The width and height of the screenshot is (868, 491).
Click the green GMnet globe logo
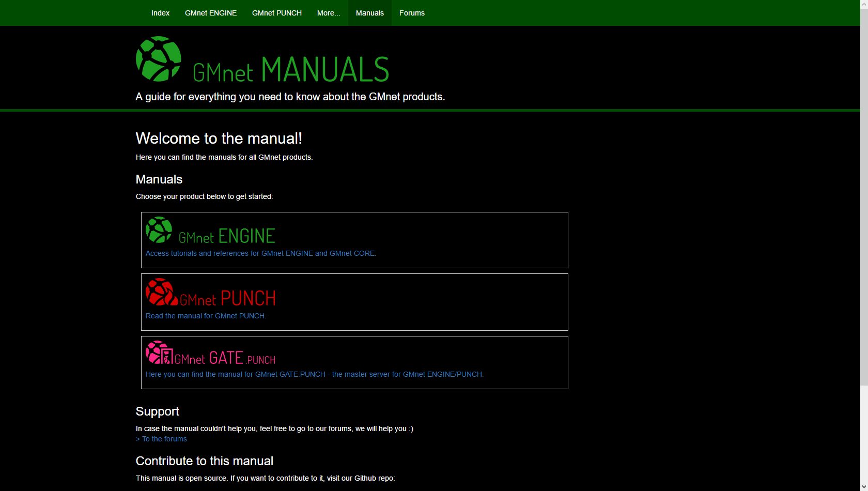[x=158, y=58]
